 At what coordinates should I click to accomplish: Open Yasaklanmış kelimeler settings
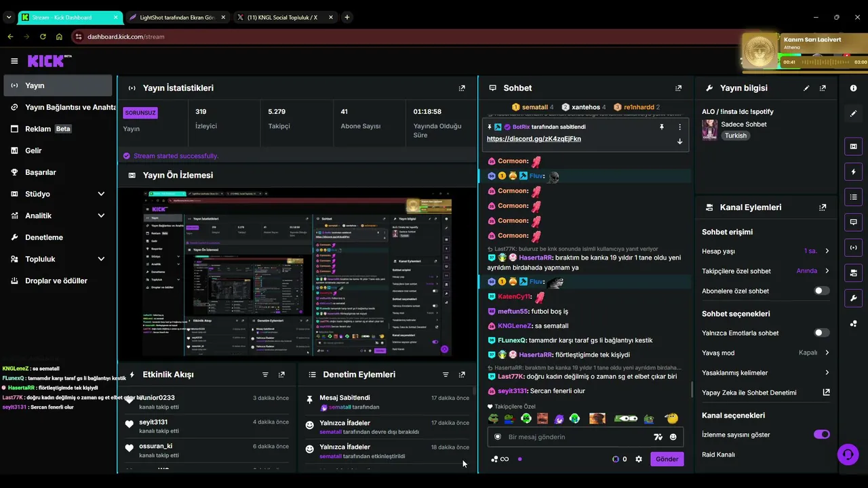click(x=766, y=373)
